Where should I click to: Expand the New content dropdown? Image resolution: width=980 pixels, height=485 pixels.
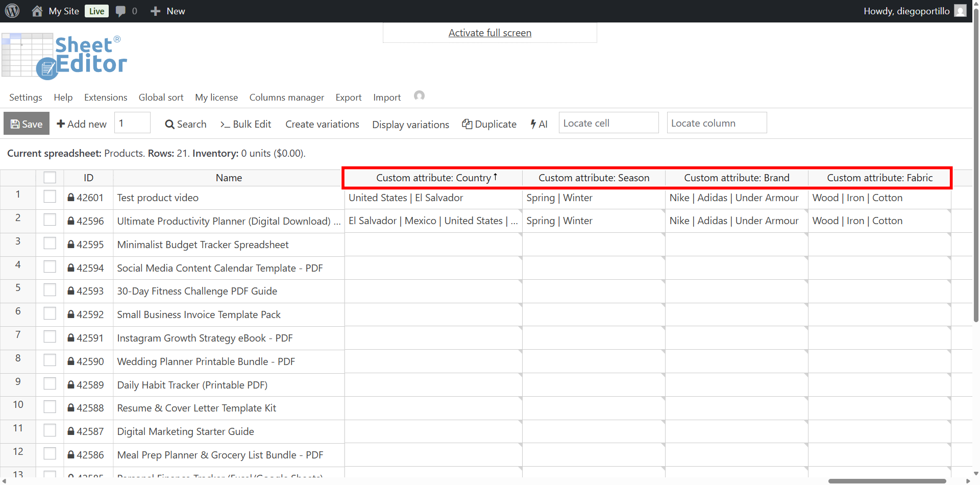tap(168, 11)
